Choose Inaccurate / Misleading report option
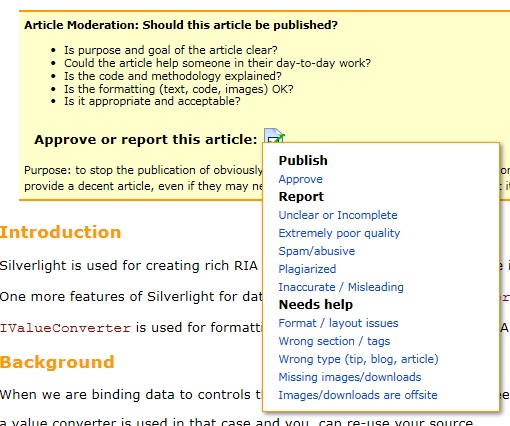 (x=341, y=287)
